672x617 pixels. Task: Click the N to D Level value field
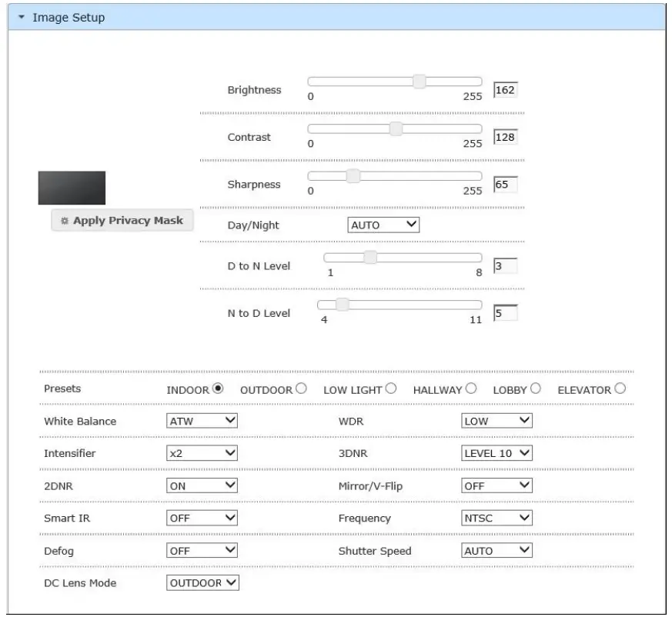pyautogui.click(x=505, y=313)
